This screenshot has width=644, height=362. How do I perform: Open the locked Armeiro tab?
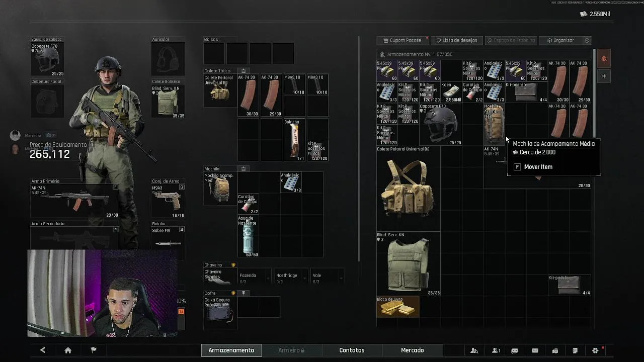[291, 350]
